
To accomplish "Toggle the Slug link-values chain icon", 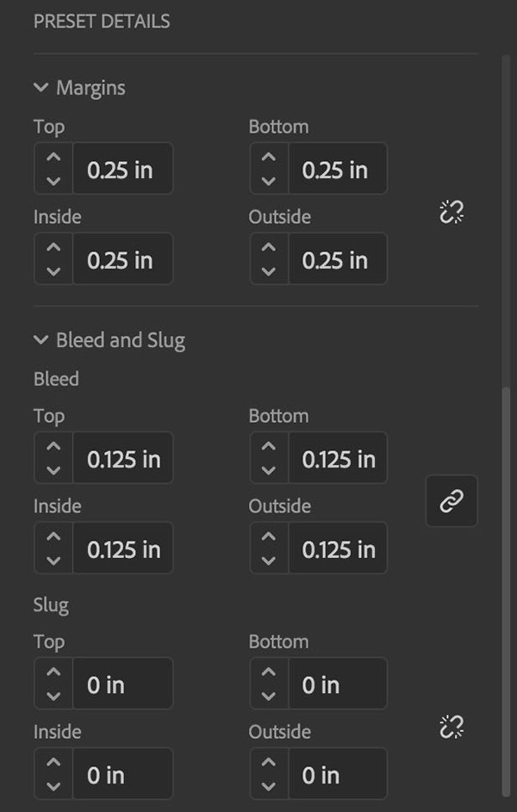I will [452, 727].
